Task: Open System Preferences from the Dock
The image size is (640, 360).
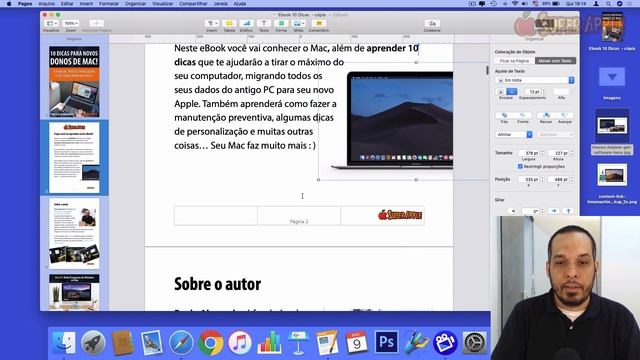Action: [x=474, y=342]
